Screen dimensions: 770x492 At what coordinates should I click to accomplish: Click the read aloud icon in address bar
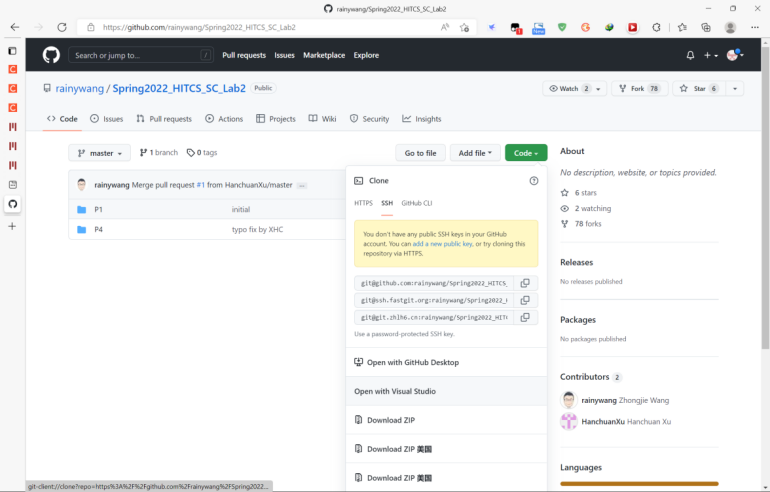(x=445, y=27)
